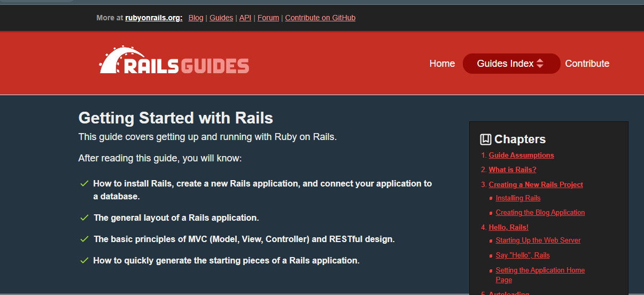
Task: Go to the Home menu item
Action: pyautogui.click(x=442, y=64)
